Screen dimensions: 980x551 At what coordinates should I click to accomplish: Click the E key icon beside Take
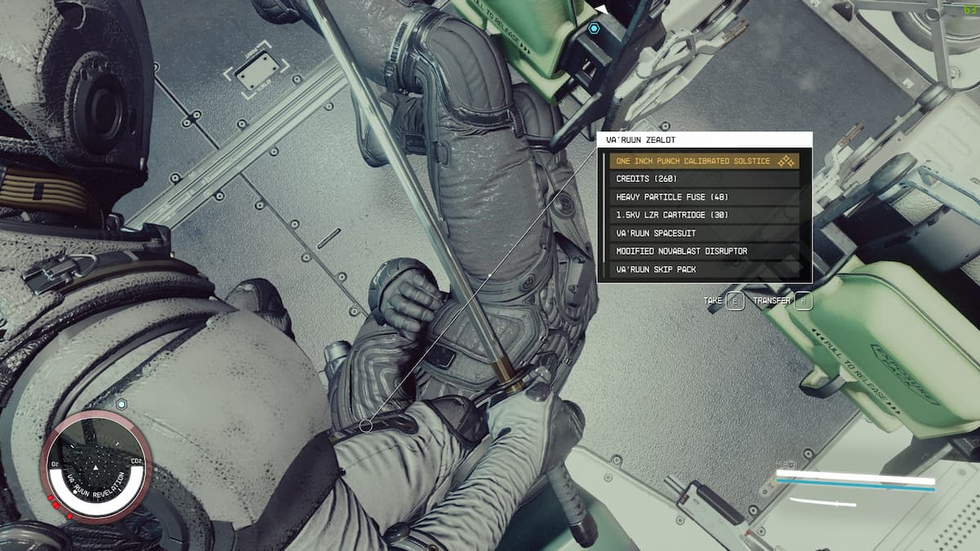(735, 301)
